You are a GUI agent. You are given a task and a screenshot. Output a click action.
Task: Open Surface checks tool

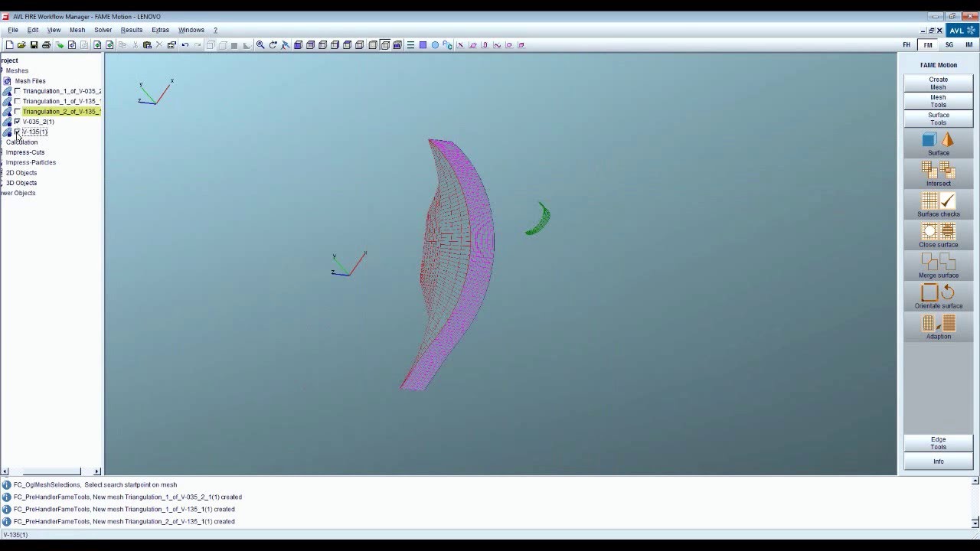point(938,204)
